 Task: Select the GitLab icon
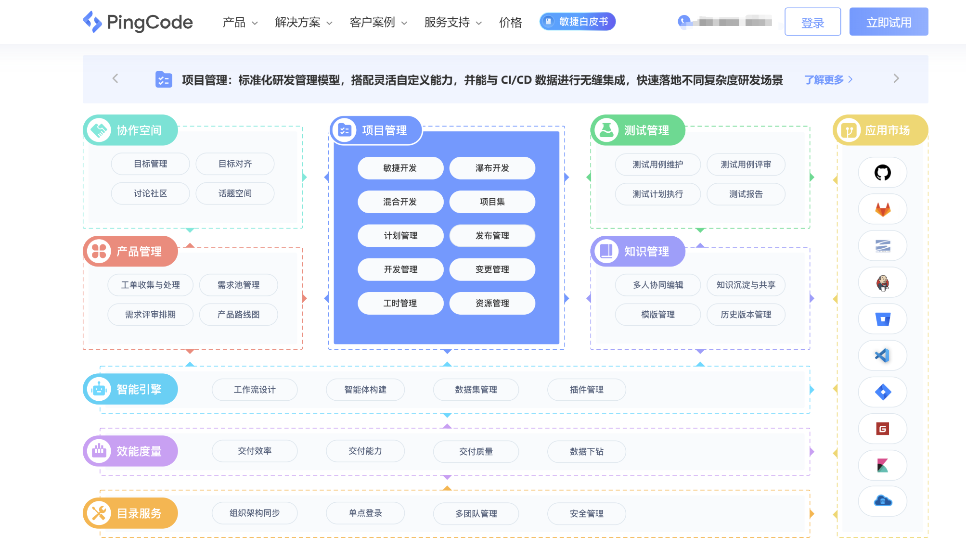tap(882, 209)
